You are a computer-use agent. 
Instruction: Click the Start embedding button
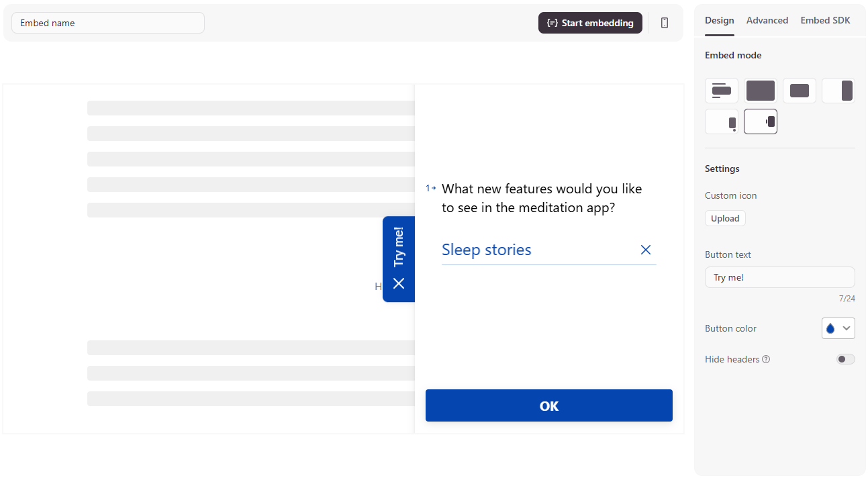[x=590, y=23]
